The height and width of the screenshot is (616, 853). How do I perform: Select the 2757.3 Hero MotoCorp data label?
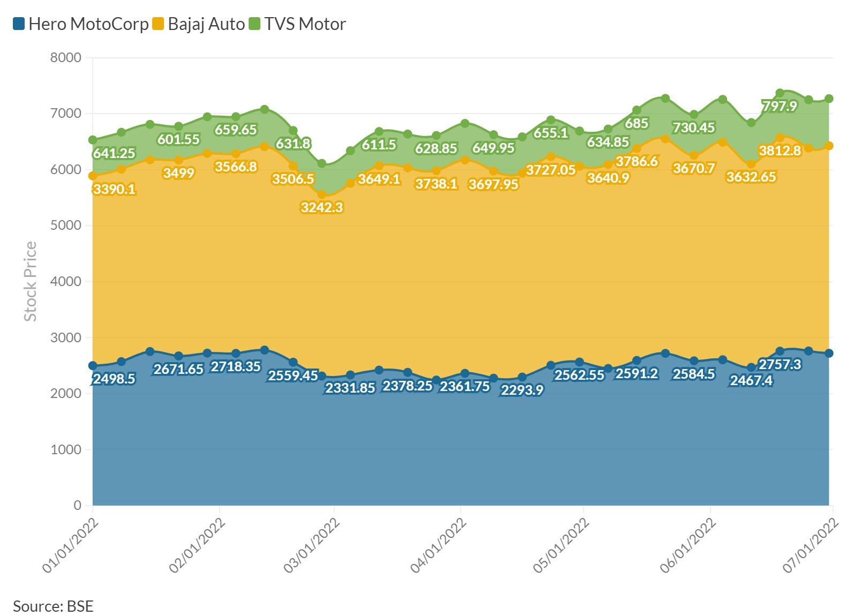[x=780, y=365]
